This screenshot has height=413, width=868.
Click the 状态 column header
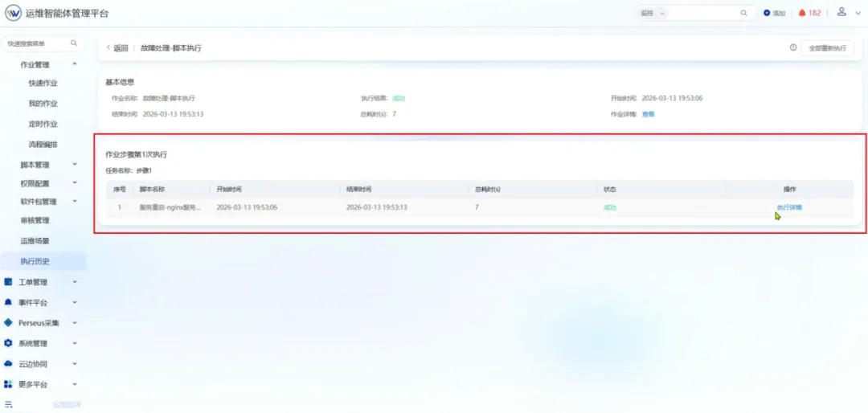(x=609, y=190)
